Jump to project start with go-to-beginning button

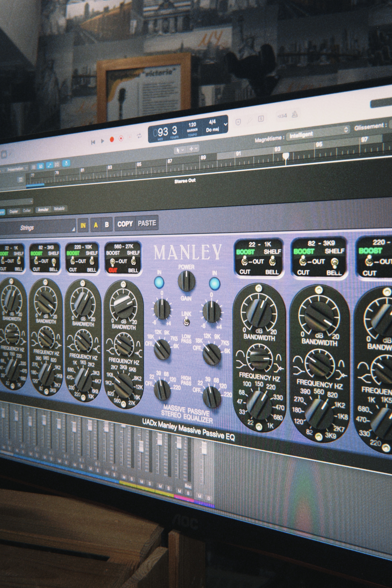pos(93,142)
